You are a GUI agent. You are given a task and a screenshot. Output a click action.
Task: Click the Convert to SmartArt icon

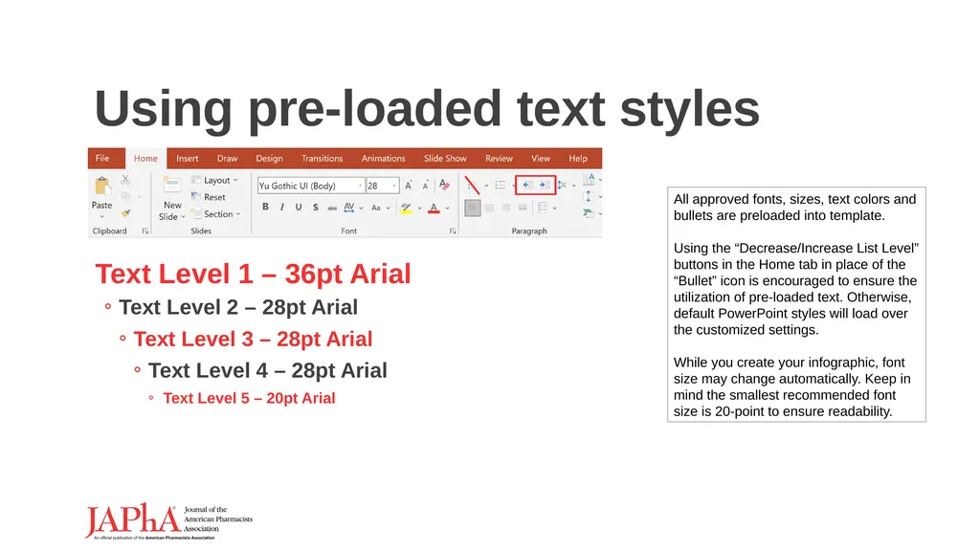click(x=589, y=213)
